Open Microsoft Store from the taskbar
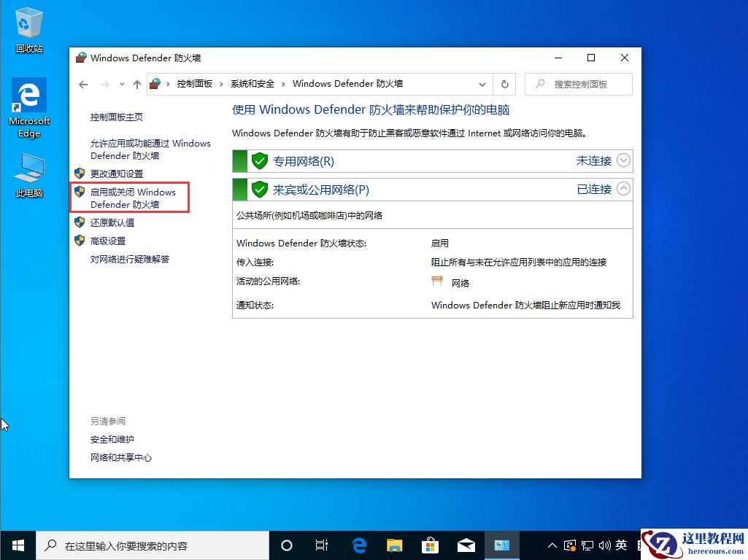 431,545
